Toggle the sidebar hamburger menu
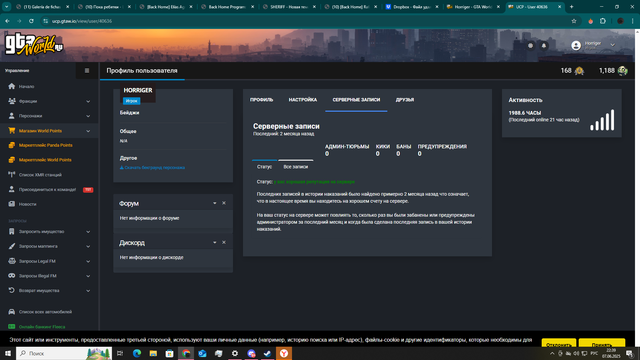640x360 pixels. (87, 71)
